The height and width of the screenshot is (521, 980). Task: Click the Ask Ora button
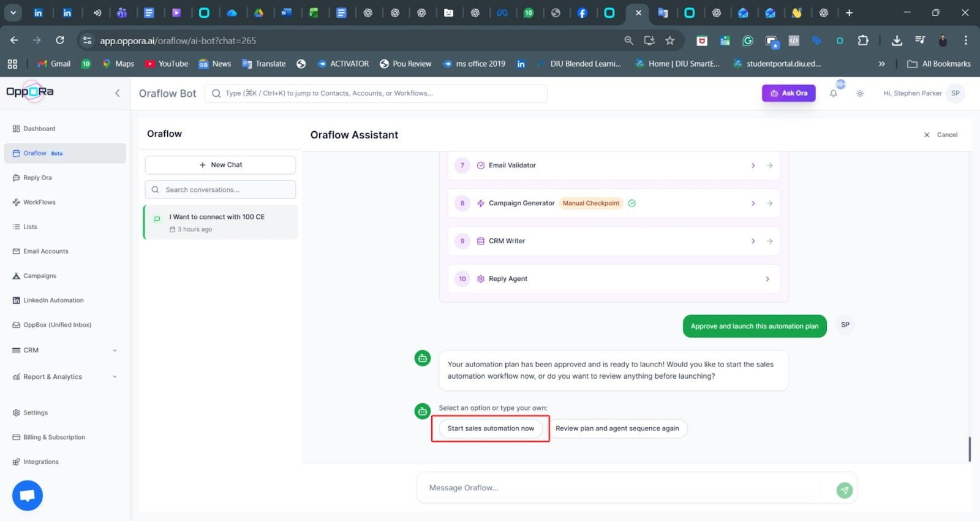tap(788, 93)
